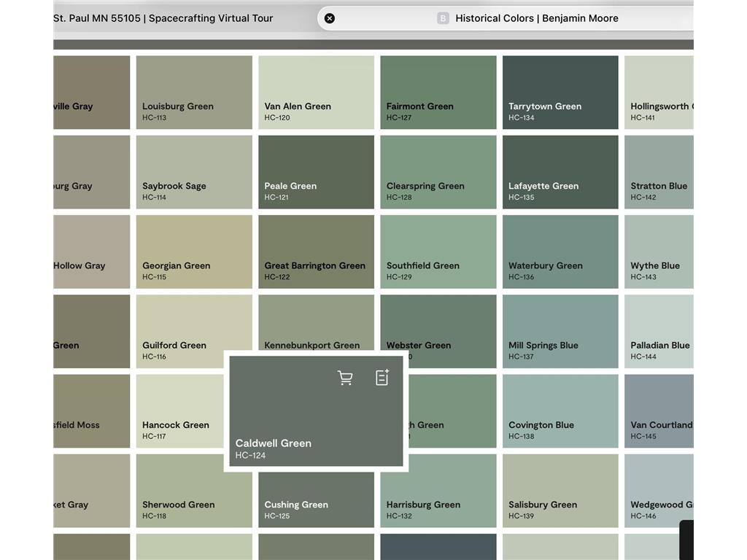Select Hancock Green HC-117 swatch

(x=180, y=411)
